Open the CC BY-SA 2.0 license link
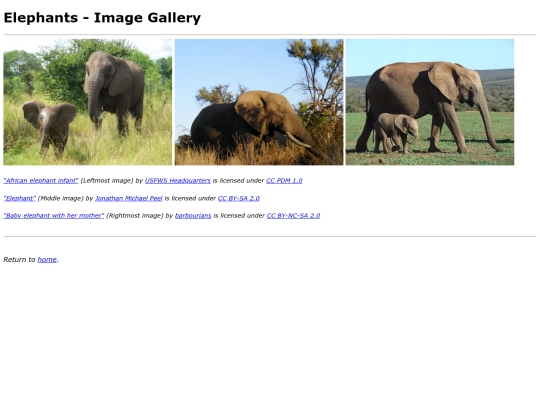The height and width of the screenshot is (405, 540). pyautogui.click(x=239, y=198)
